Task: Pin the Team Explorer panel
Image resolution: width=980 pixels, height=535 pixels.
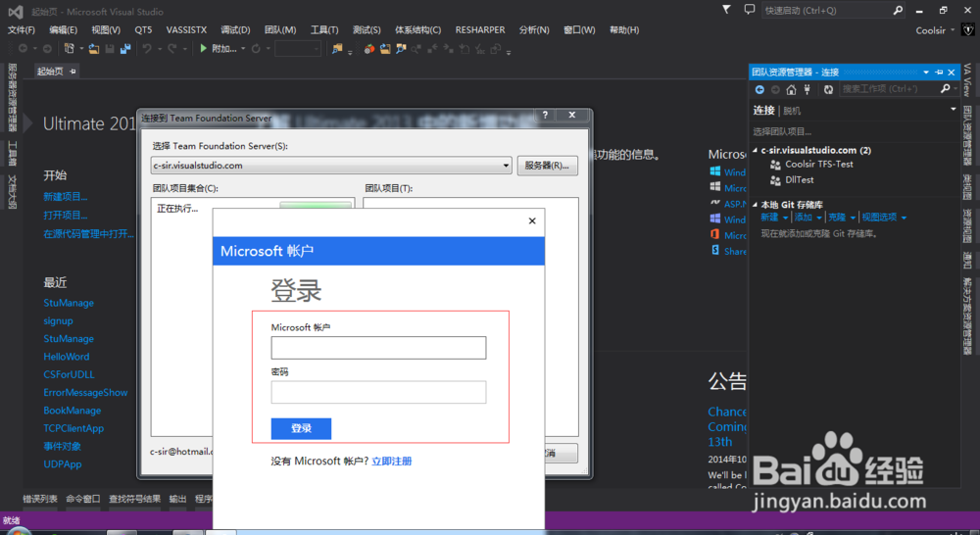Action: 939,73
